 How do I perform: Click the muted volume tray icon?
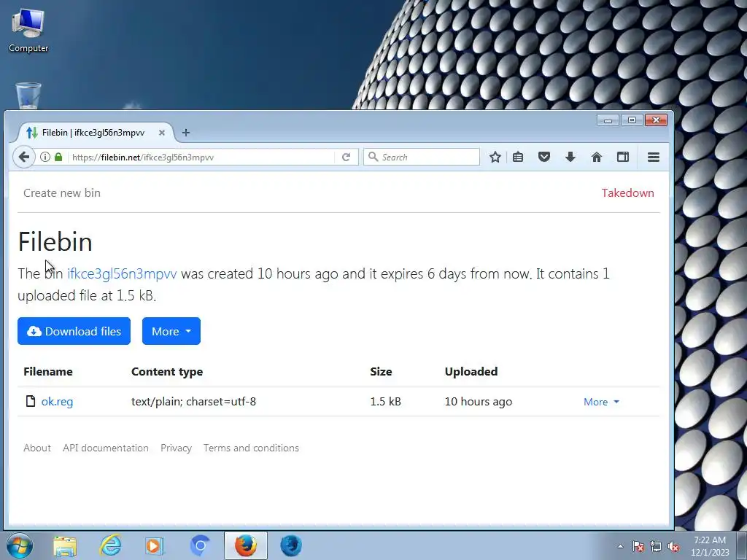point(673,546)
